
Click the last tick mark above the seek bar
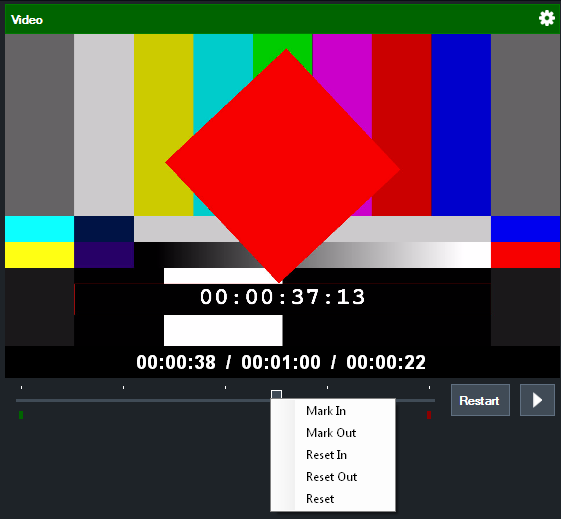tap(429, 387)
